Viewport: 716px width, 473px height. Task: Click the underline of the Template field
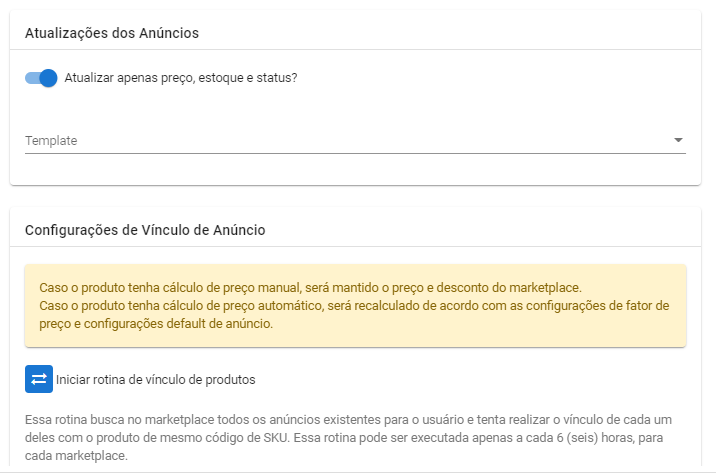355,153
